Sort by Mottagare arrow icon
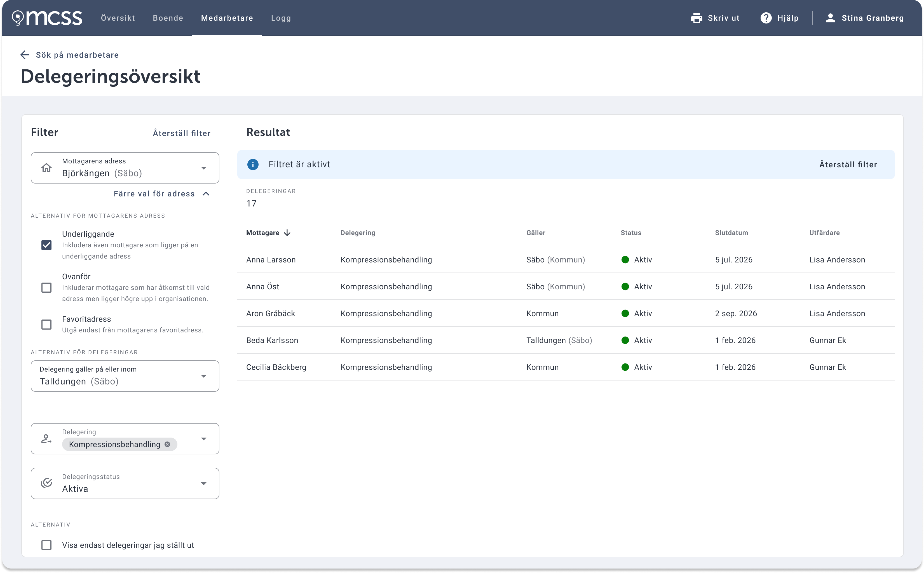The image size is (924, 573). [x=287, y=233]
